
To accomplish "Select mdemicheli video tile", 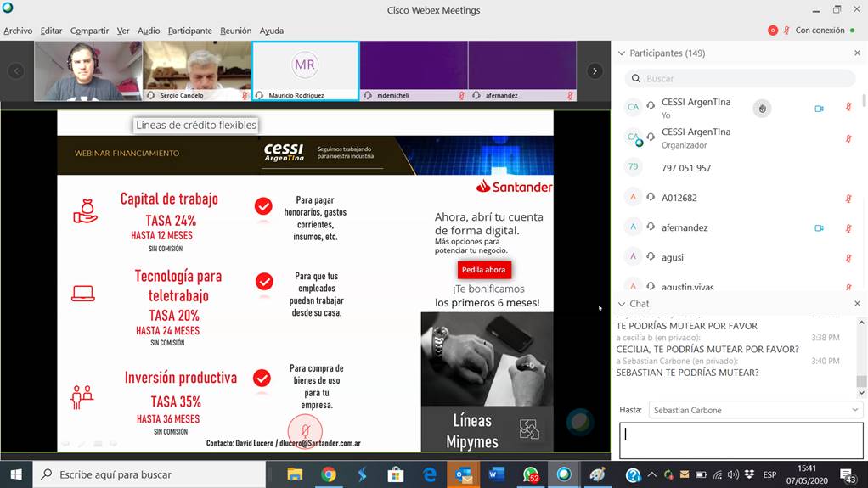I will (414, 70).
